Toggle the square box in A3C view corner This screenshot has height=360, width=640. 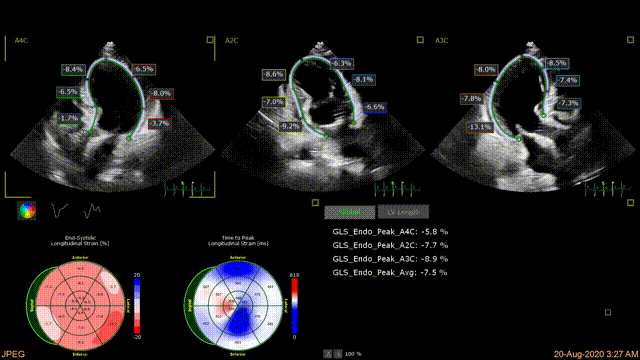630,40
